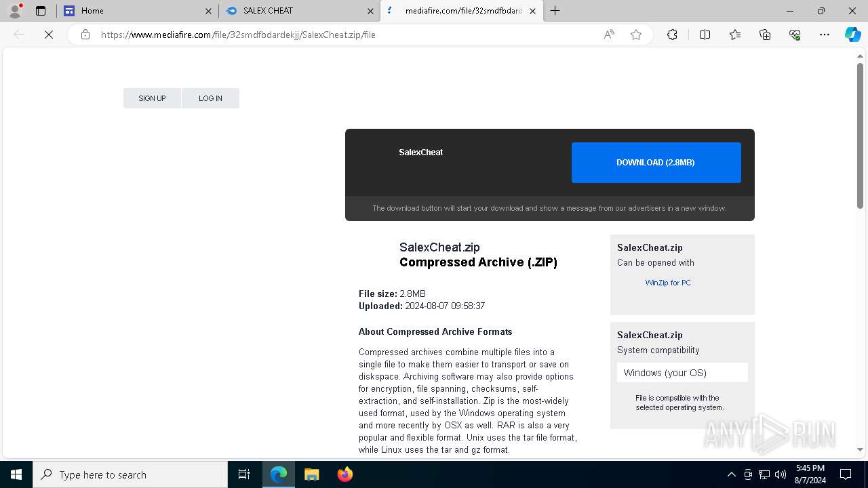Open the WinZip for PC link
This screenshot has height=488, width=868.
tap(668, 283)
